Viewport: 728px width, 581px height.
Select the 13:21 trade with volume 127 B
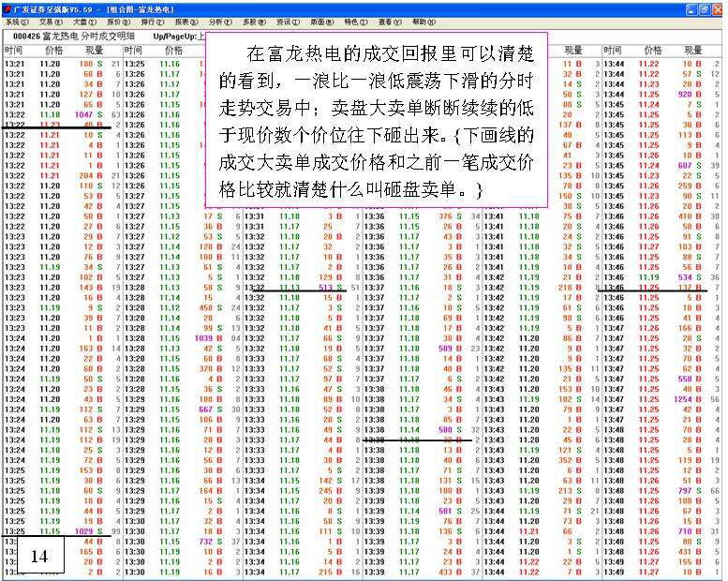(62, 95)
